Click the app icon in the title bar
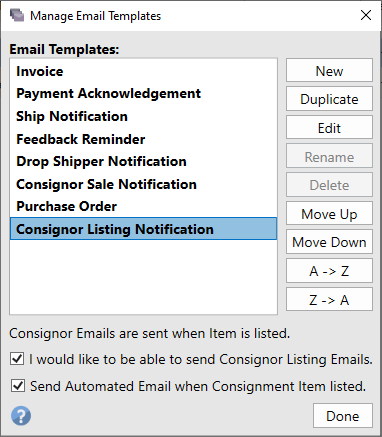This screenshot has width=382, height=437. pos(17,15)
